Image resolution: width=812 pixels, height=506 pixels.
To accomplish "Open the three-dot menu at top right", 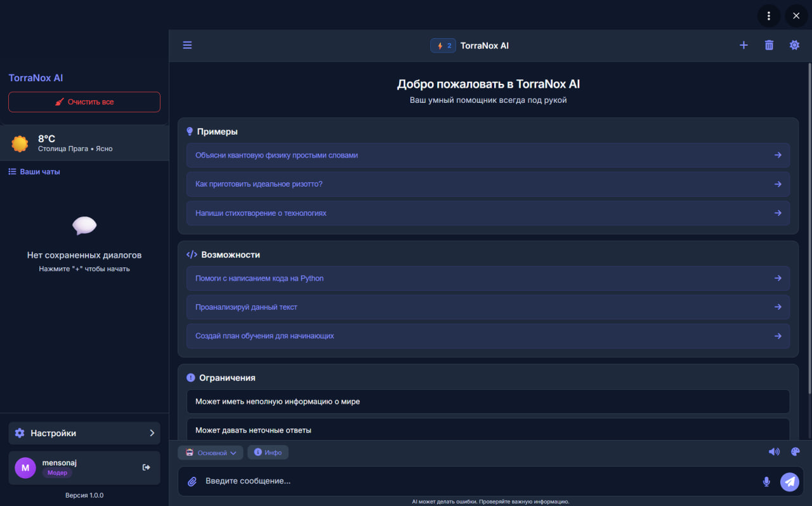I will [x=768, y=15].
